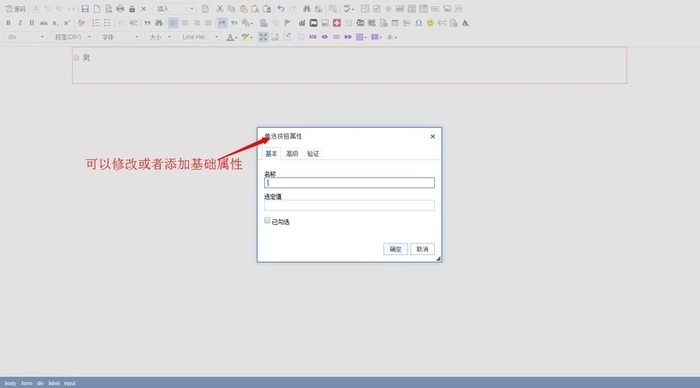Image resolution: width=700 pixels, height=388 pixels.
Task: Click the New Page icon
Action: pyautogui.click(x=96, y=9)
